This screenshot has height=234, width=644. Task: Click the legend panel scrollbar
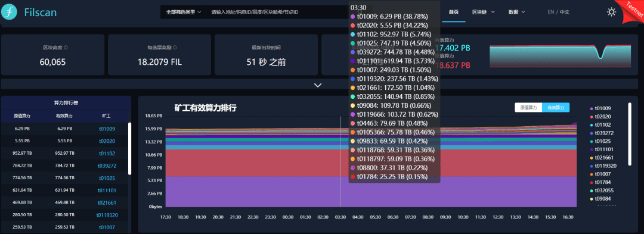pos(630,134)
